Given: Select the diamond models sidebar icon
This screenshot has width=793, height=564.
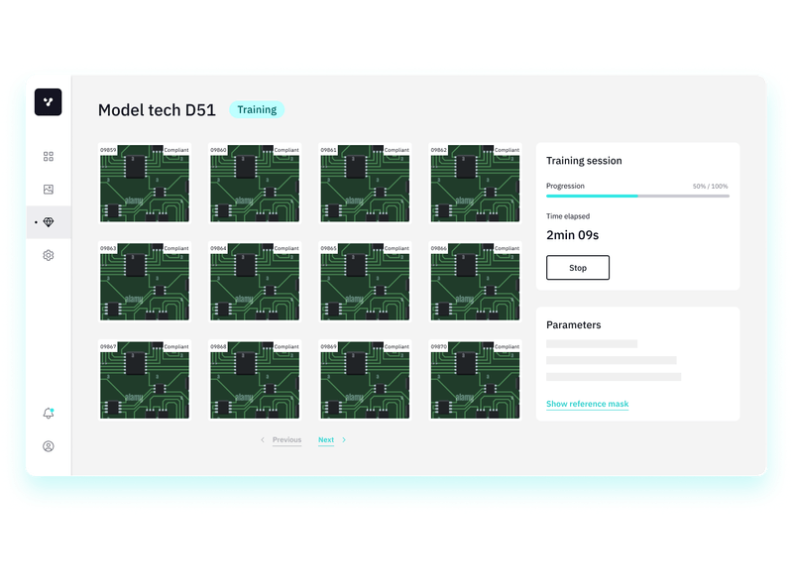Looking at the screenshot, I should coord(48,222).
